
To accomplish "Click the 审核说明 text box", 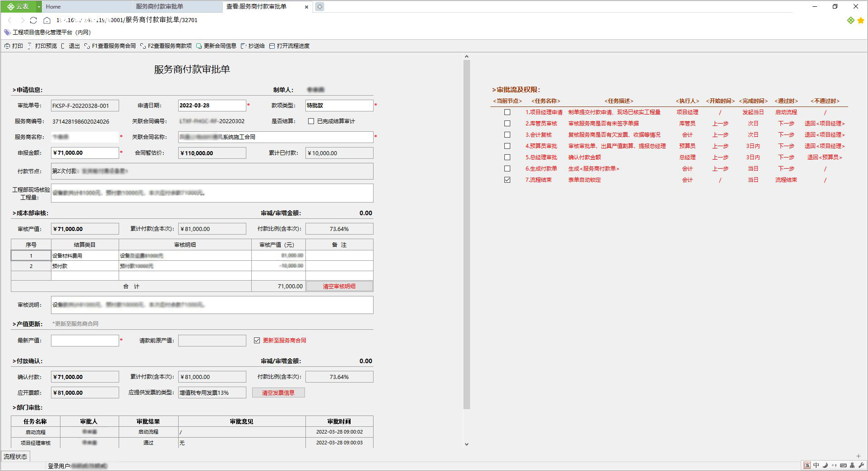I will click(212, 305).
